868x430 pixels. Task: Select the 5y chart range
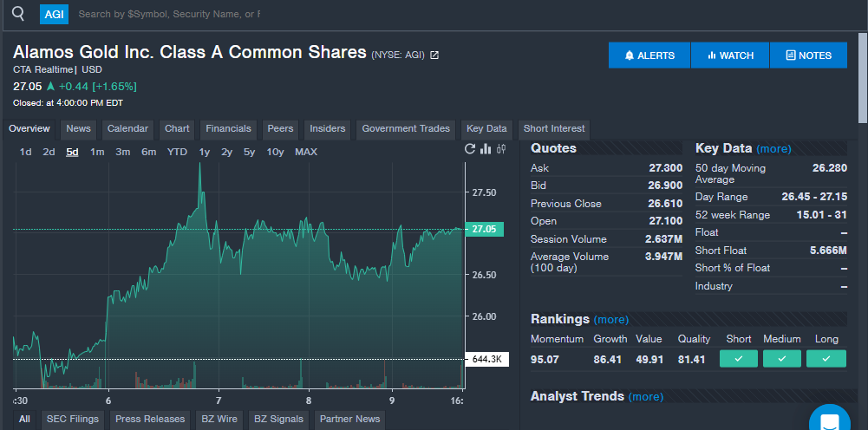249,153
